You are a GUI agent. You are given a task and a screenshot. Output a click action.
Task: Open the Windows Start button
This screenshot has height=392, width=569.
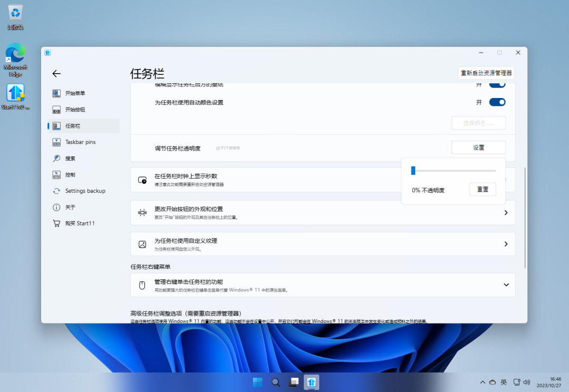tap(258, 382)
